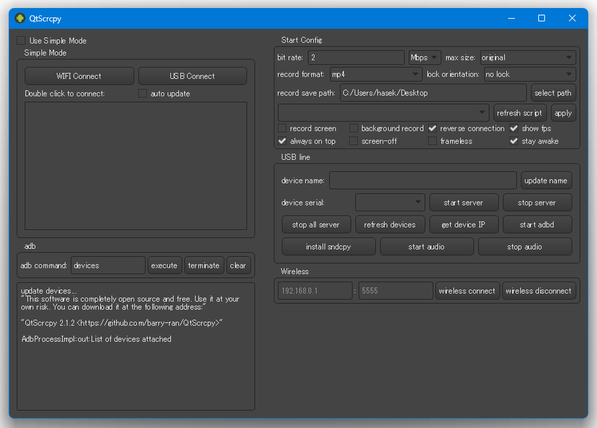Click the USB Connect button
Image resolution: width=597 pixels, height=428 pixels.
click(x=192, y=76)
